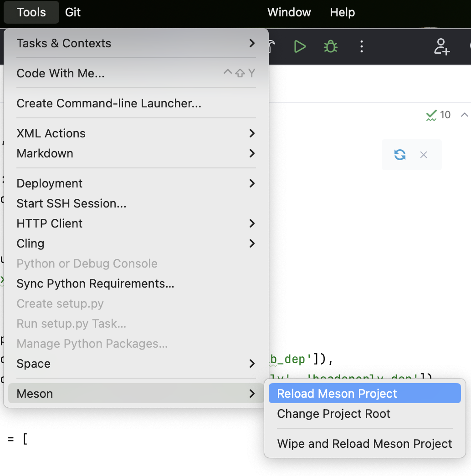This screenshot has height=476, width=471.
Task: Choose Change Project Root
Action: point(333,414)
